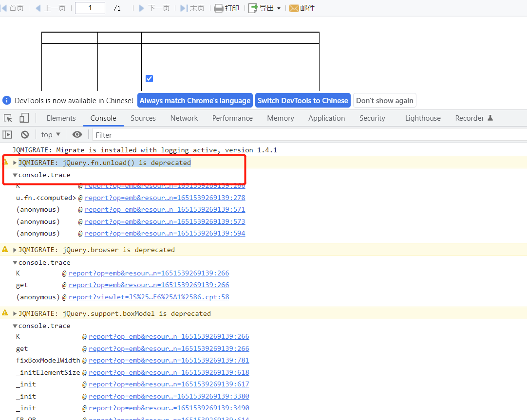Open fixBoxModelWidth source link :781

[169, 361]
